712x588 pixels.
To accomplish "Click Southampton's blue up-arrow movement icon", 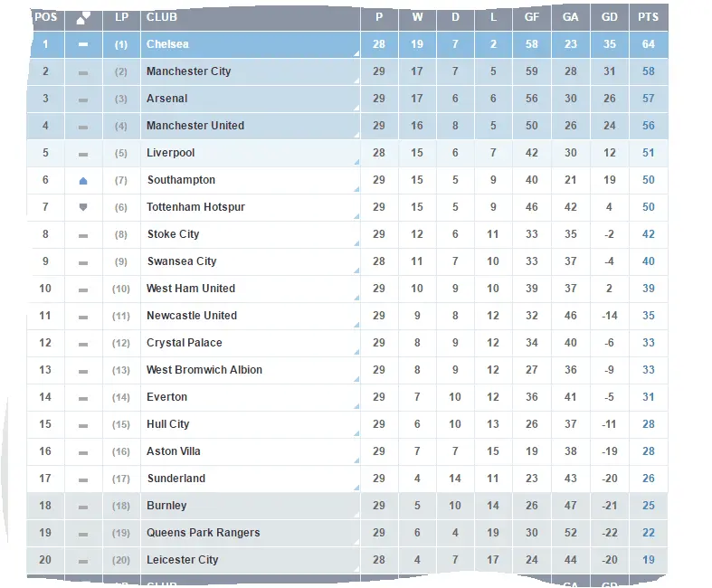I will [x=83, y=181].
